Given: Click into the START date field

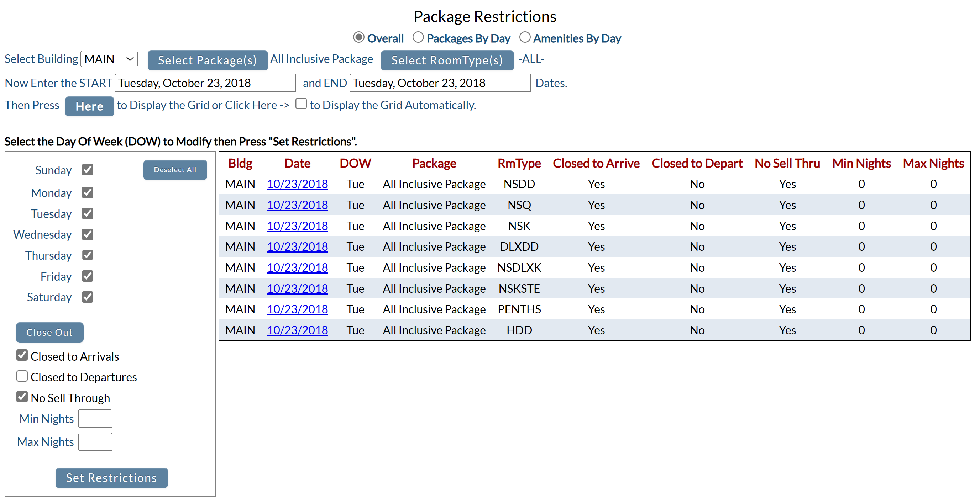Looking at the screenshot, I should click(205, 83).
